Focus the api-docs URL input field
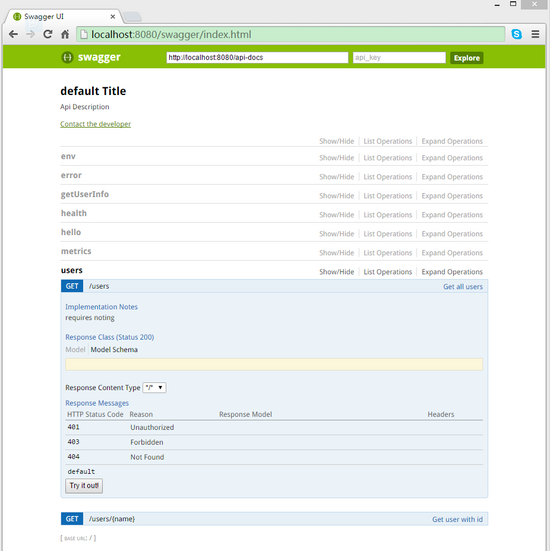550x551 pixels. coord(257,58)
